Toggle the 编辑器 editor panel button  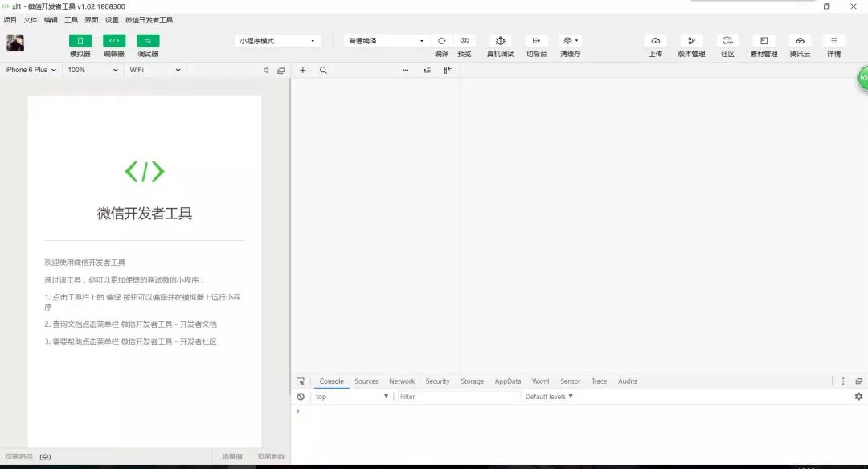[x=114, y=41]
